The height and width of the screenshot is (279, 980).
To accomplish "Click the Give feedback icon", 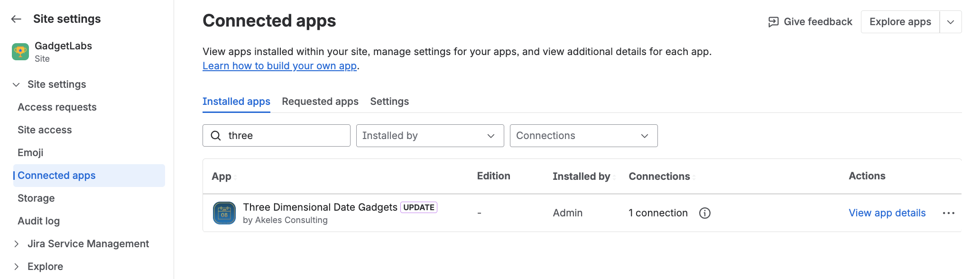I will tap(773, 22).
